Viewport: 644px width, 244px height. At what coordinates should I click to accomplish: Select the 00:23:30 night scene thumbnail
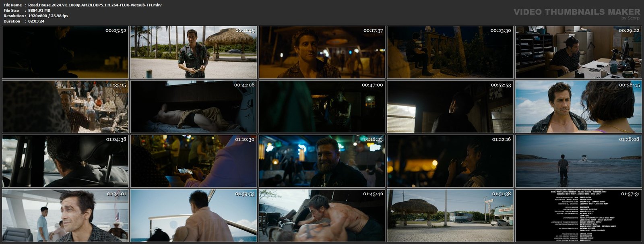point(450,52)
